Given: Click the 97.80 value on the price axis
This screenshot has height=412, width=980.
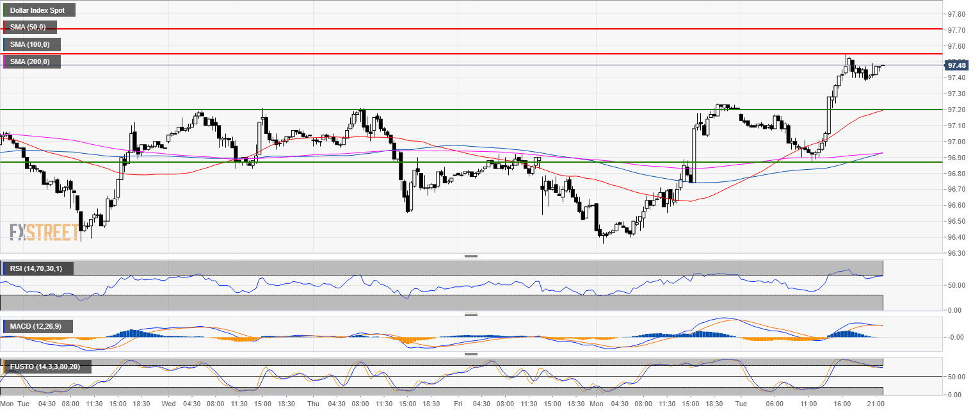Looking at the screenshot, I should click(x=956, y=14).
